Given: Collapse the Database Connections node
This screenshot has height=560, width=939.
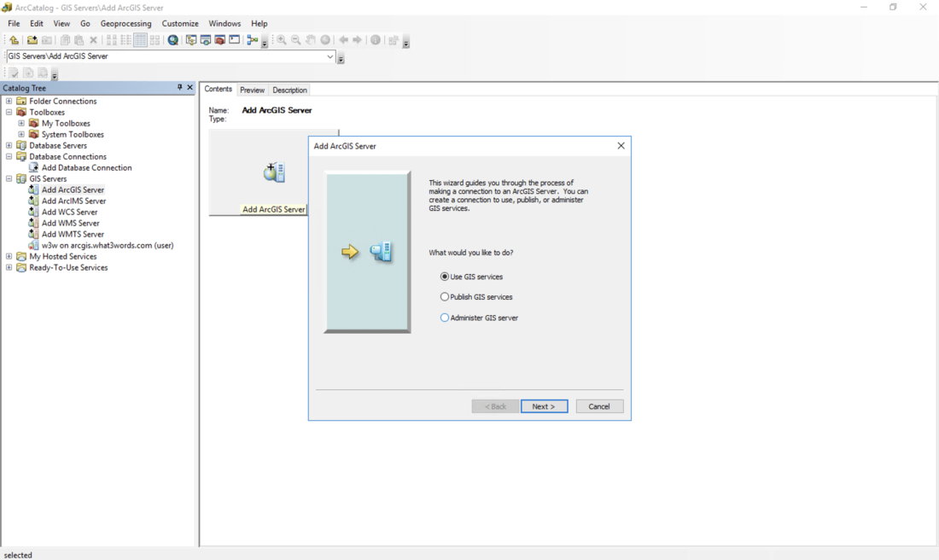Looking at the screenshot, I should (9, 156).
